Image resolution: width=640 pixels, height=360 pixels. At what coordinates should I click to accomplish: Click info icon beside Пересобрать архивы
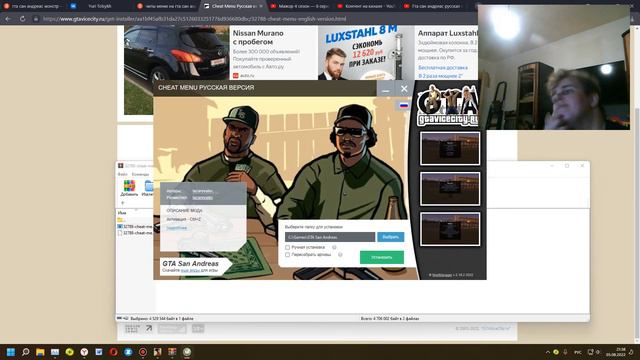(x=340, y=255)
